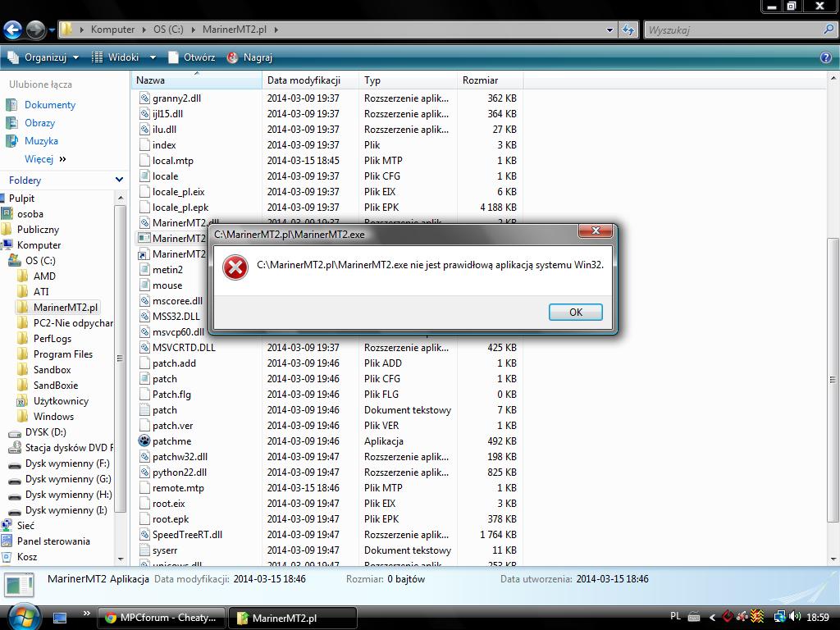Switch to MPCforum Chrome taskbar button

[162, 618]
